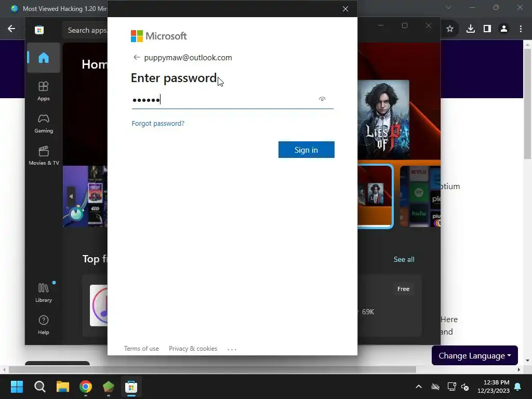Toggle the show password eye icon
532x399 pixels.
pos(322,99)
